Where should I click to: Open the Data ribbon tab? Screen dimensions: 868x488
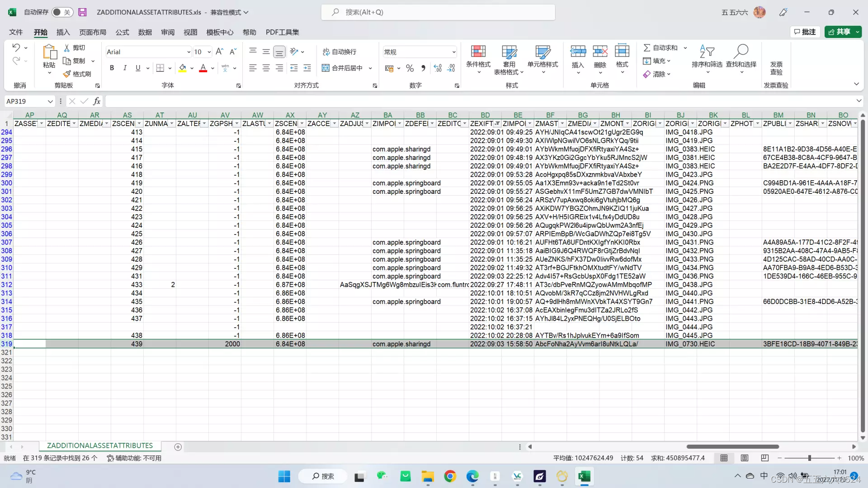coord(145,32)
